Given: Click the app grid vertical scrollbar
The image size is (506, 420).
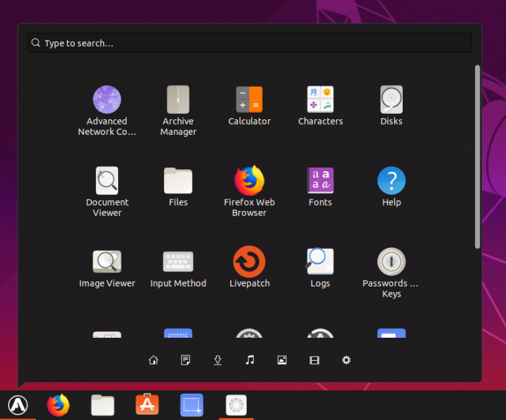Looking at the screenshot, I should coord(477,157).
